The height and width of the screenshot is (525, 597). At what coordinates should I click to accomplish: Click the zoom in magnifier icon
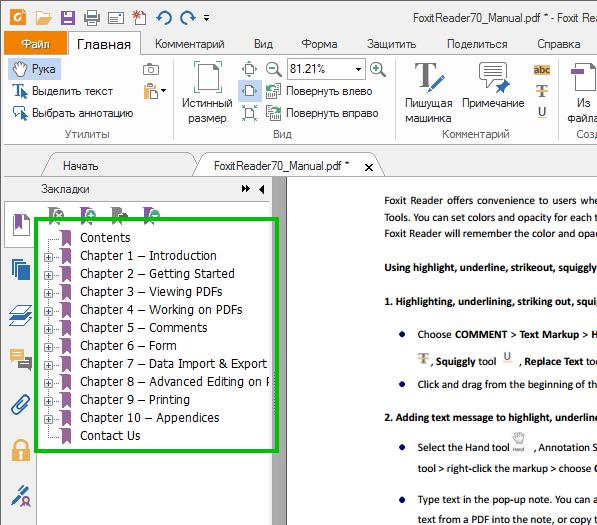[378, 70]
